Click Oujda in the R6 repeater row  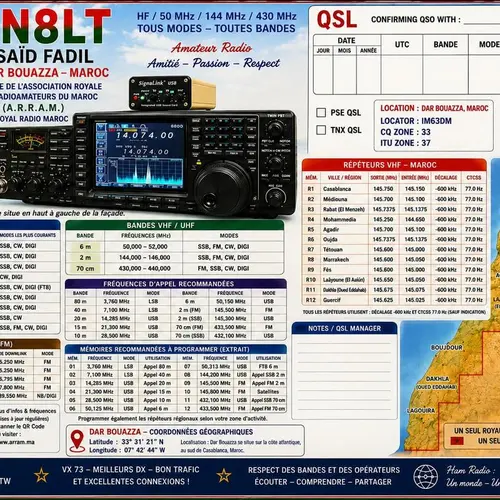[x=330, y=239]
